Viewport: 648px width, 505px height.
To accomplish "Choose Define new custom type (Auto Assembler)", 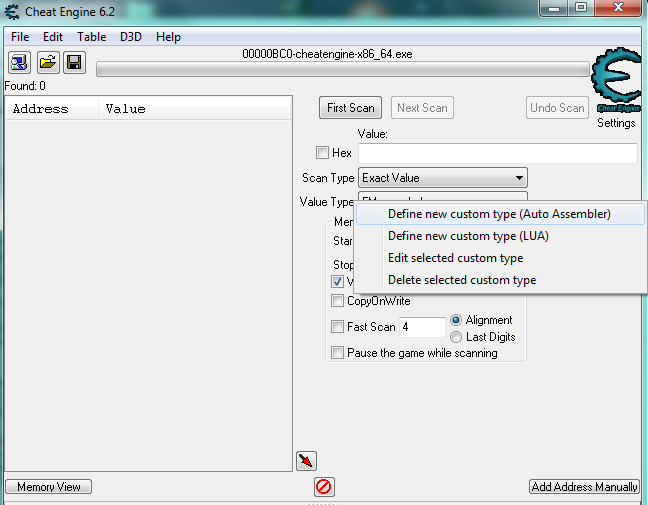I will (x=500, y=214).
